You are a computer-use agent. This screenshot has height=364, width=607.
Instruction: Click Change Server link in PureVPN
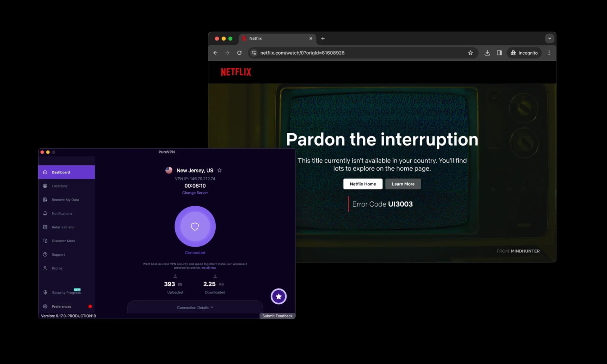point(195,192)
